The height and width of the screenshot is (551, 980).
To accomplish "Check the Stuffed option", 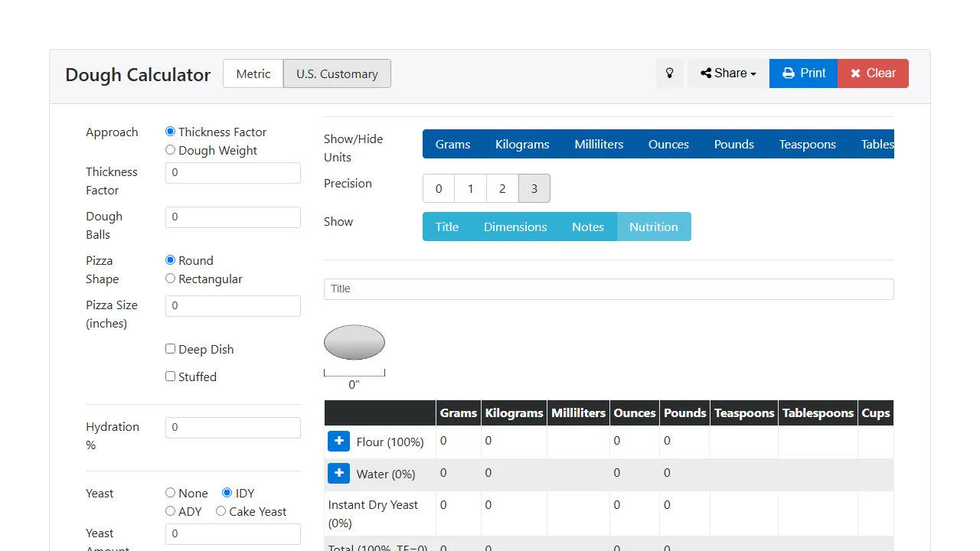I will pyautogui.click(x=171, y=377).
